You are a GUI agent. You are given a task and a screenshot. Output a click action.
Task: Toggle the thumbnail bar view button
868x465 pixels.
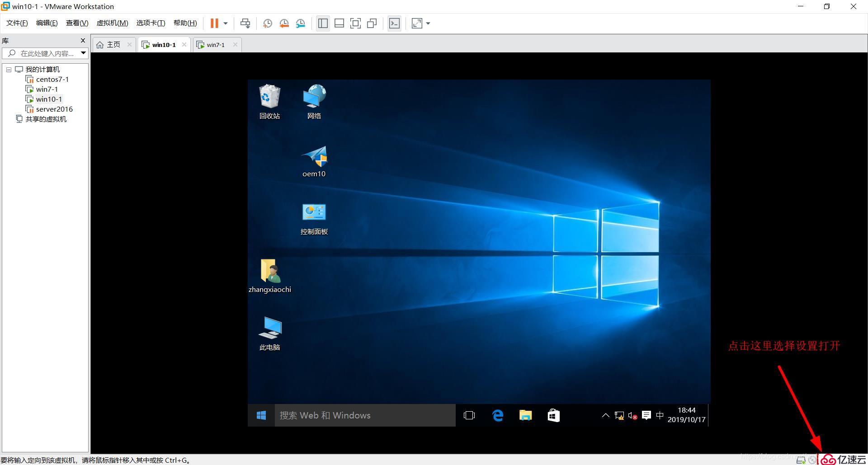(x=340, y=23)
